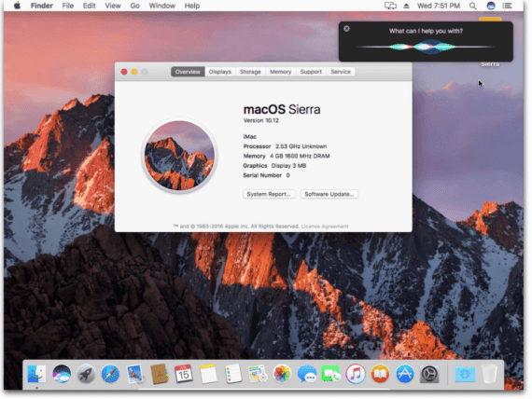
Task: Switch to the Displays tab
Action: (x=220, y=72)
